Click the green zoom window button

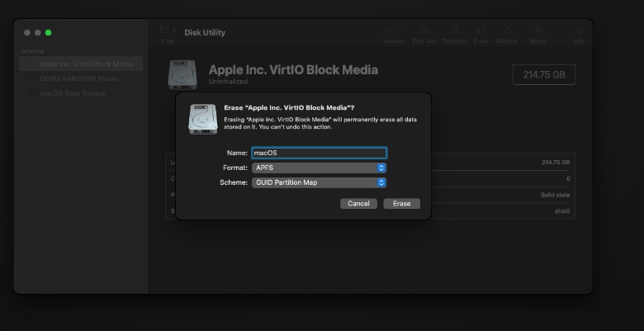coord(48,32)
